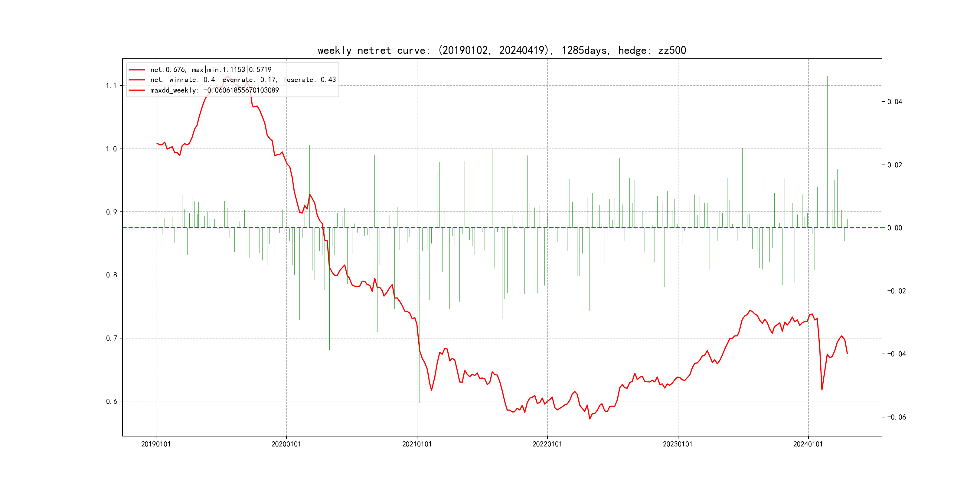
Task: Click the 1.0 left y-axis tick label
Action: tap(111, 149)
